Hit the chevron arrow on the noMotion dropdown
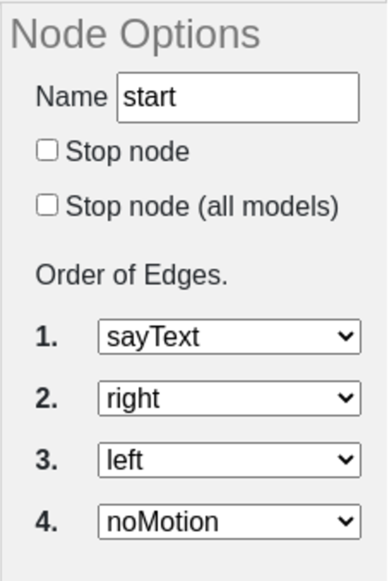The image size is (392, 581). click(x=346, y=522)
